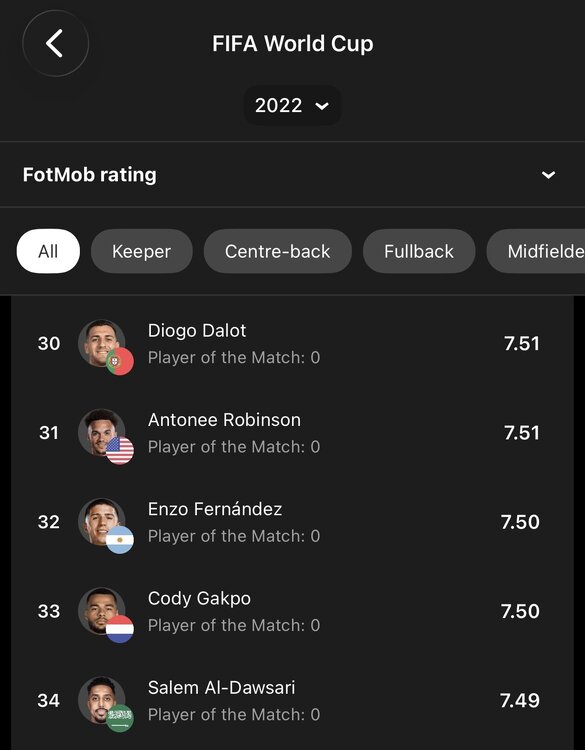Filter players by Keeper

[x=142, y=251]
